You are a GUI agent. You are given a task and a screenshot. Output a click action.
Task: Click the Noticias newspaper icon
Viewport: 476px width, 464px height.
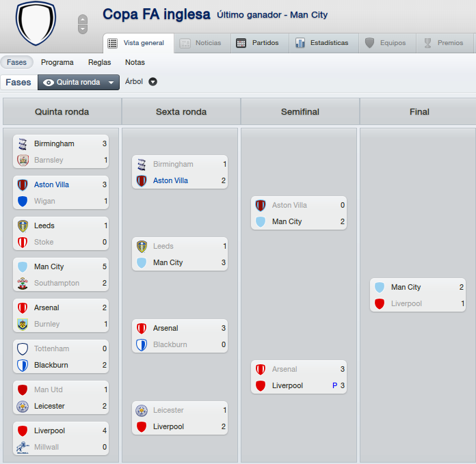185,43
